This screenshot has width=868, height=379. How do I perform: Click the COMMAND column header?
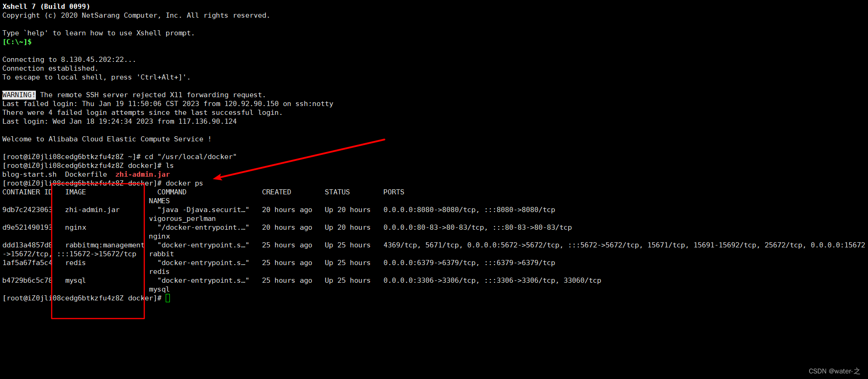tap(172, 192)
